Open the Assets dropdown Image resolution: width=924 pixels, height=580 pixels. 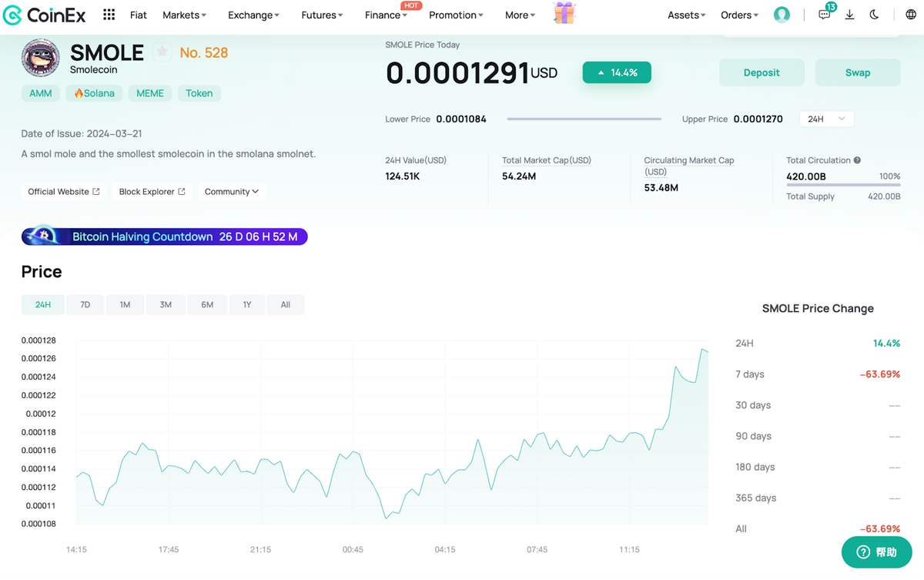click(687, 15)
